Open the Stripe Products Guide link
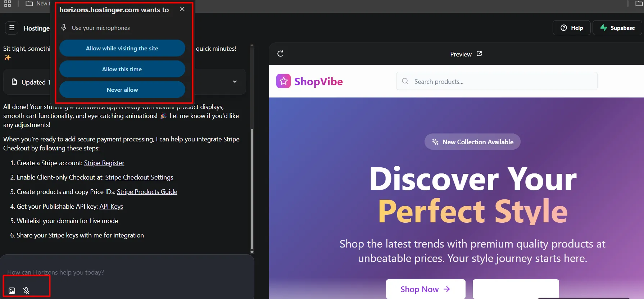The image size is (644, 299). pos(147,192)
